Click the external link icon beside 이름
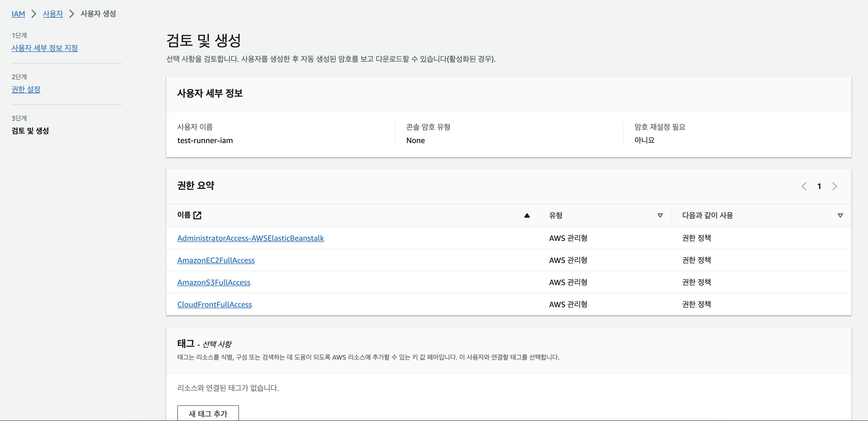868x421 pixels. click(198, 215)
